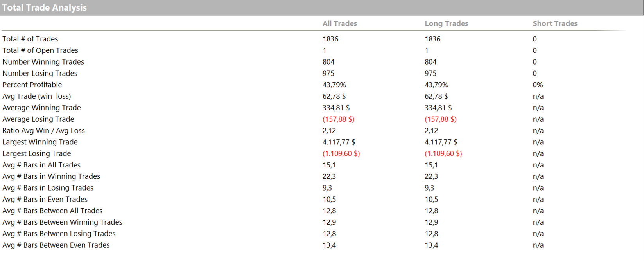Click the Avg # Bars Between Even Trades label
The height and width of the screenshot is (261, 644).
click(56, 245)
